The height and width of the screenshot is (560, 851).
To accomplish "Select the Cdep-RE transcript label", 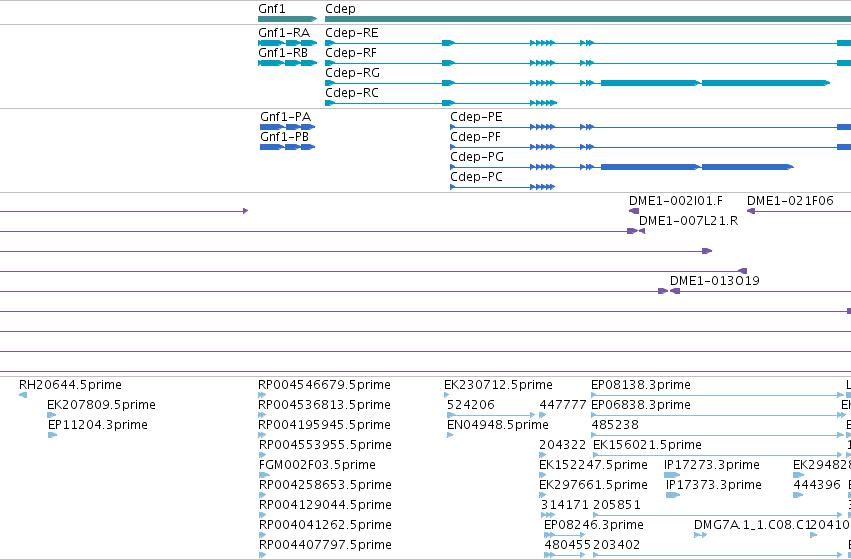I will pos(352,33).
